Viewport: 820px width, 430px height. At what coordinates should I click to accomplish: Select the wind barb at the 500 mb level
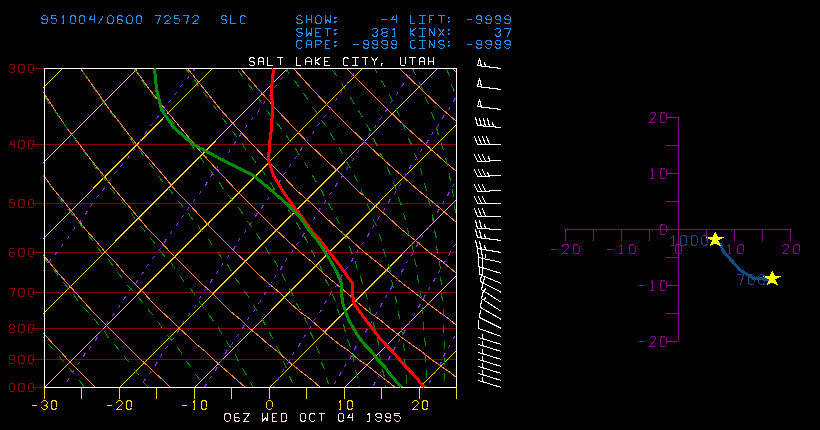(488, 203)
